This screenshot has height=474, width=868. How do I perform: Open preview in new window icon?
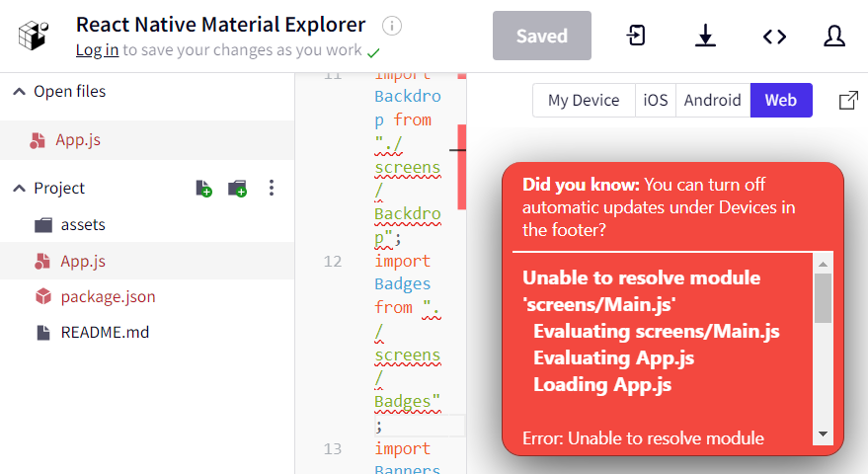click(x=848, y=100)
